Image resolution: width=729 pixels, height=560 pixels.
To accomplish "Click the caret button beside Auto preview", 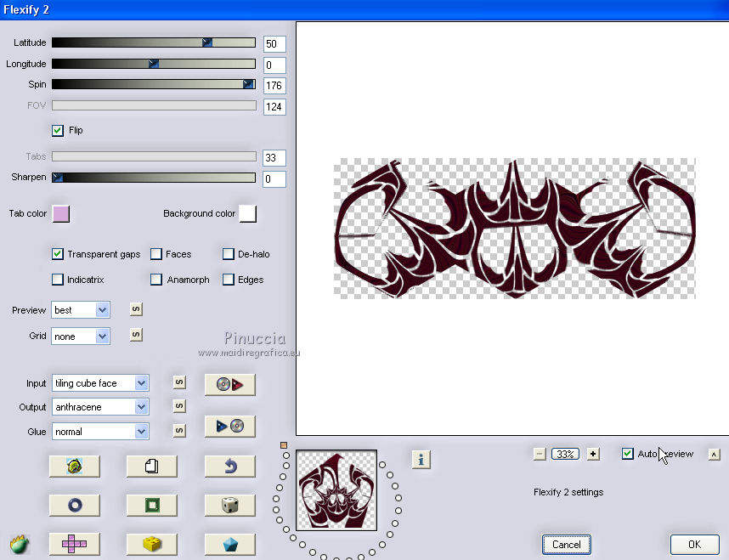I will pos(714,455).
